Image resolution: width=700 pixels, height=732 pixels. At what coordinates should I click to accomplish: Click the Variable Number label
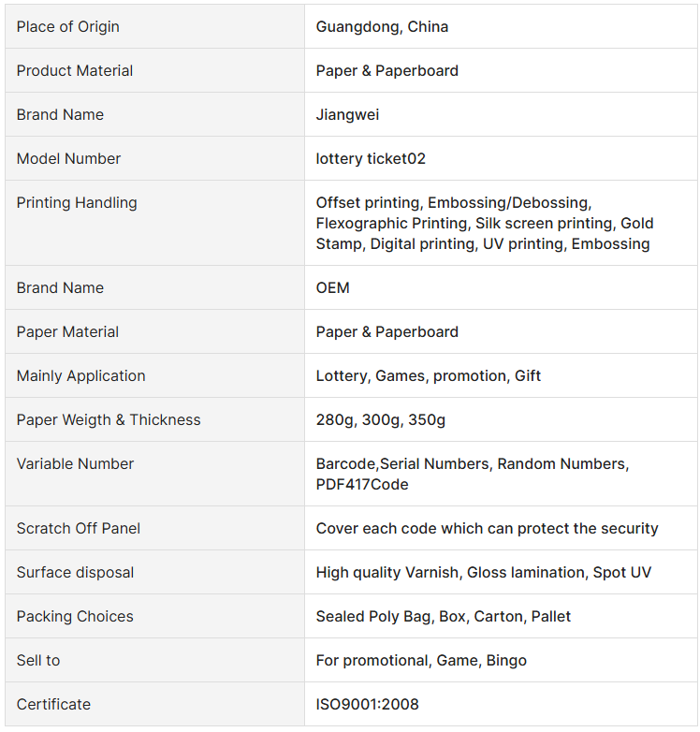point(75,463)
